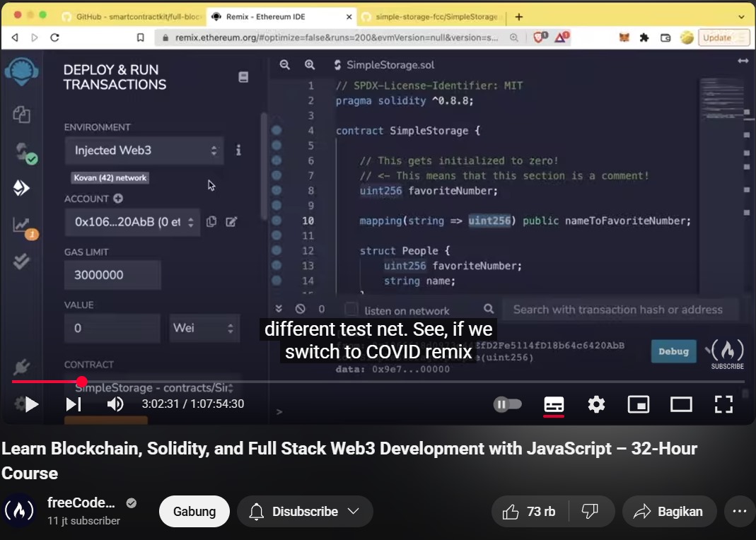The image size is (756, 540).
Task: Enable listen on network checkbox
Action: click(x=351, y=310)
